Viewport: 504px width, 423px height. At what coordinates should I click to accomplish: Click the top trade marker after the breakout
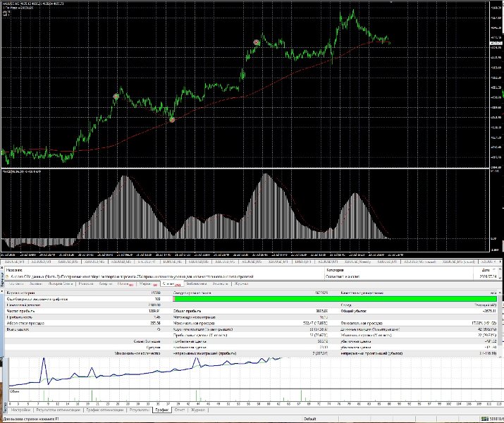point(256,42)
